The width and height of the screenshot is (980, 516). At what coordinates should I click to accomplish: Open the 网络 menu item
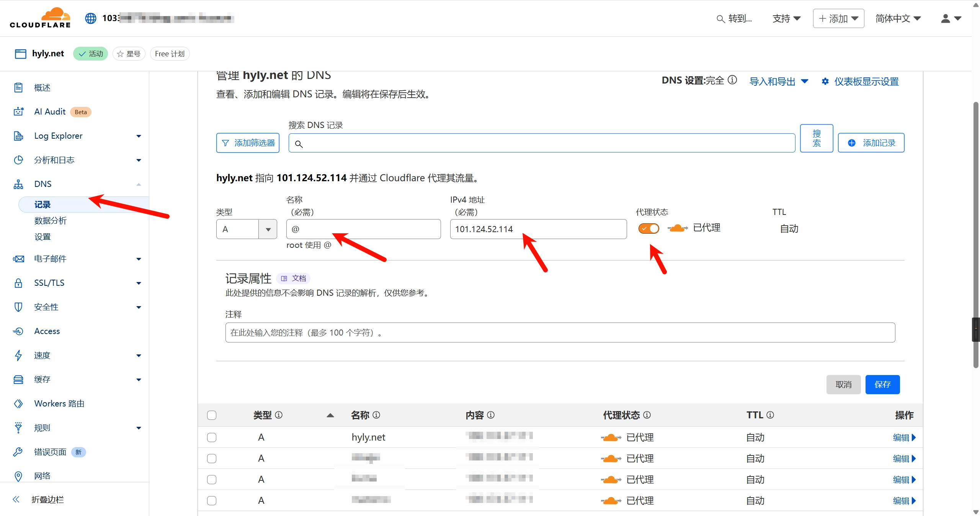pyautogui.click(x=42, y=476)
